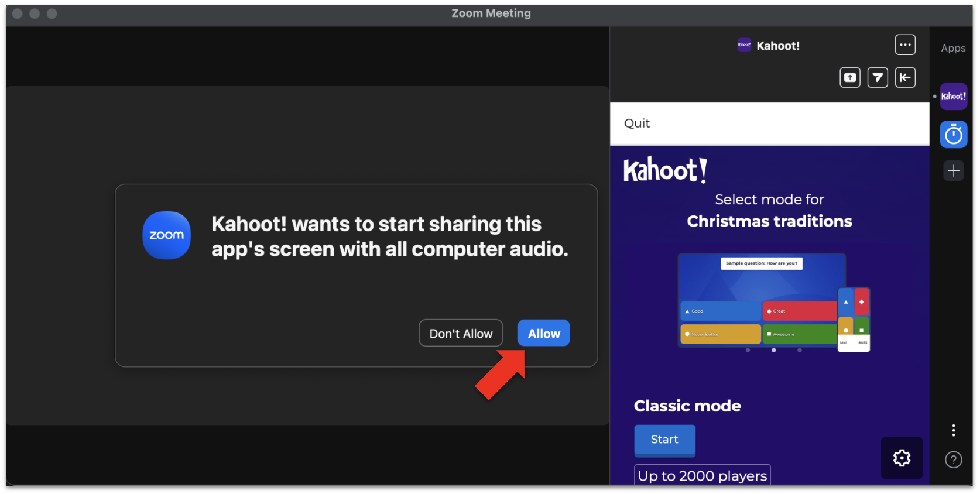Screen dimensions: 980x494
Task: Collapse the Kahoot! app panel
Action: (904, 78)
